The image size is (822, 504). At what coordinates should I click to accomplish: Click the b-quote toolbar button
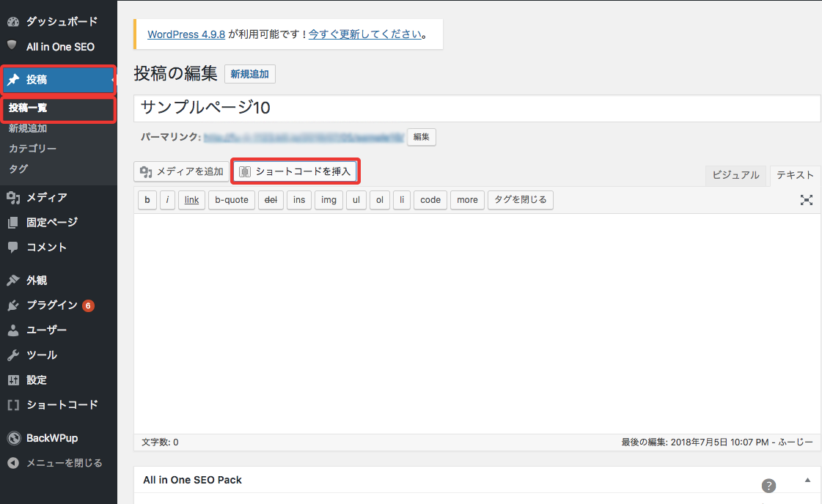tap(231, 200)
